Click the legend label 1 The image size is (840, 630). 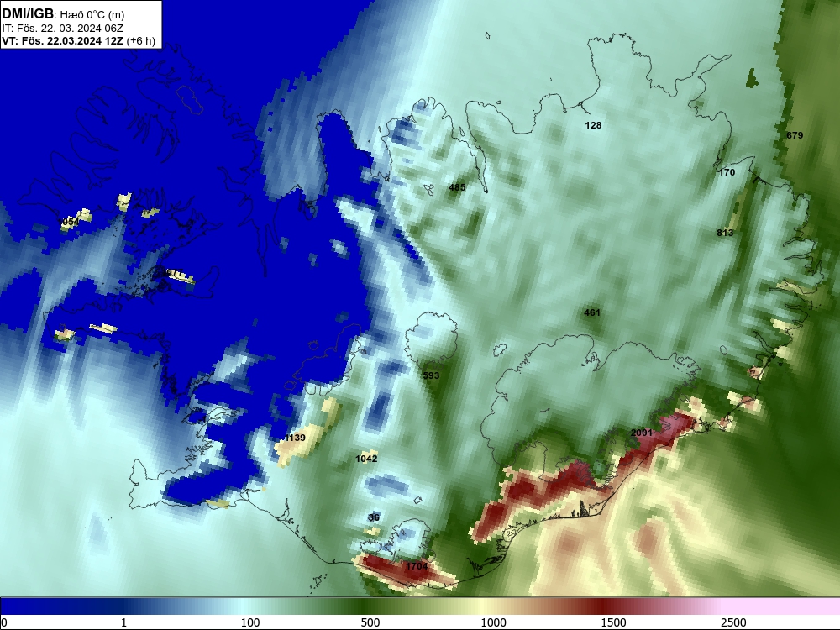123,622
